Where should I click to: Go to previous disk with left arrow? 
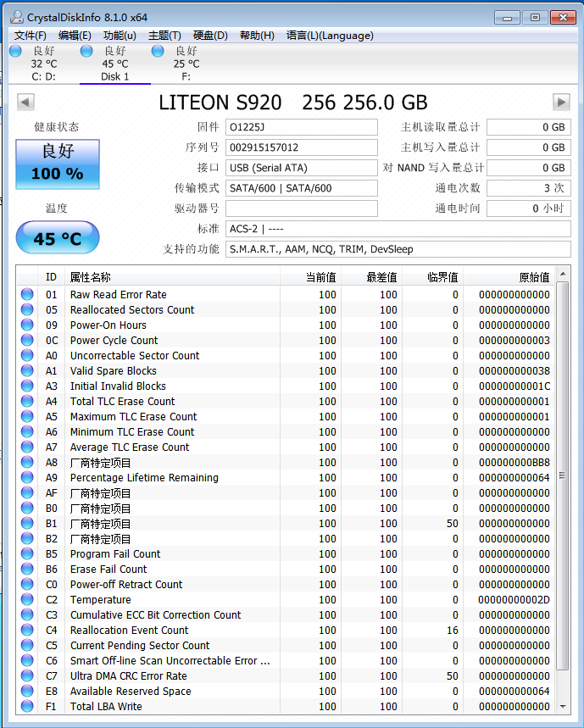click(x=26, y=103)
